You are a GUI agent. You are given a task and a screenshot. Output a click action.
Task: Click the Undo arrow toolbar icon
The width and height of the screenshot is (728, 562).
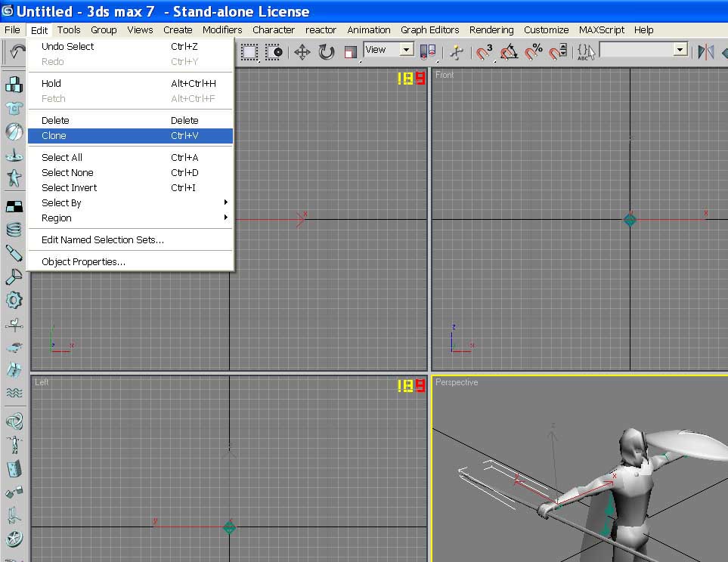(17, 51)
